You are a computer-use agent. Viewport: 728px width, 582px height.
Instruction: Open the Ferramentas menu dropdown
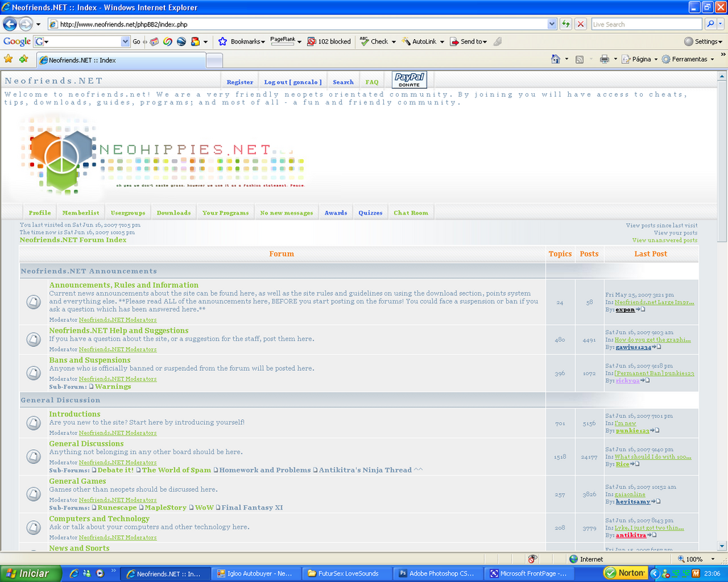[688, 59]
